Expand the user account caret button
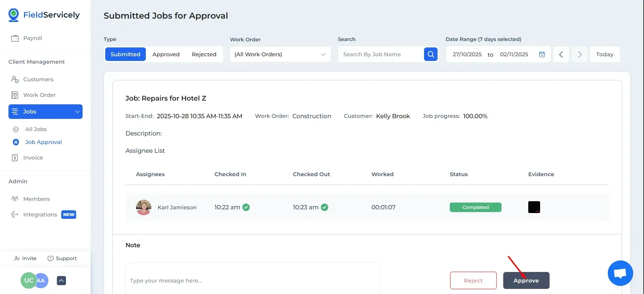Image resolution: width=644 pixels, height=294 pixels. click(x=61, y=280)
